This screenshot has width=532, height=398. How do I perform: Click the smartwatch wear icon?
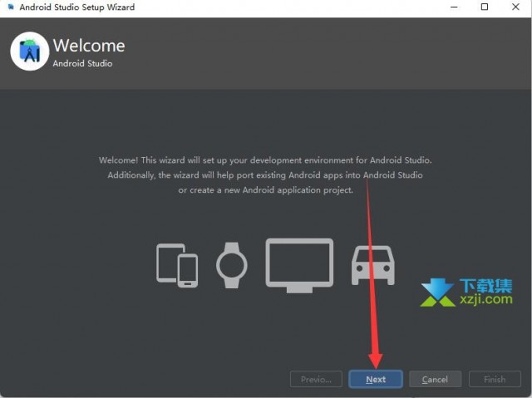pyautogui.click(x=232, y=265)
